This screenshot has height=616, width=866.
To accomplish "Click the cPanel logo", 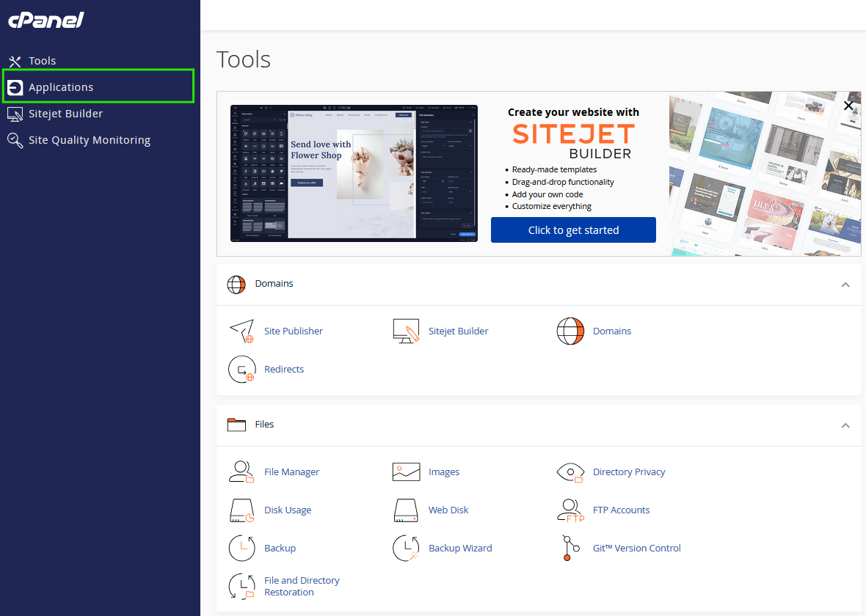I will 46,20.
